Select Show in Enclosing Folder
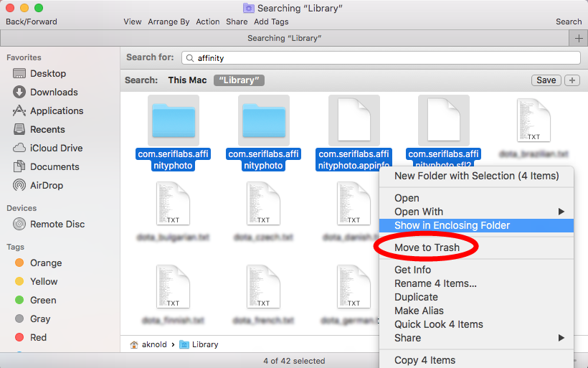The image size is (588, 368). (452, 225)
